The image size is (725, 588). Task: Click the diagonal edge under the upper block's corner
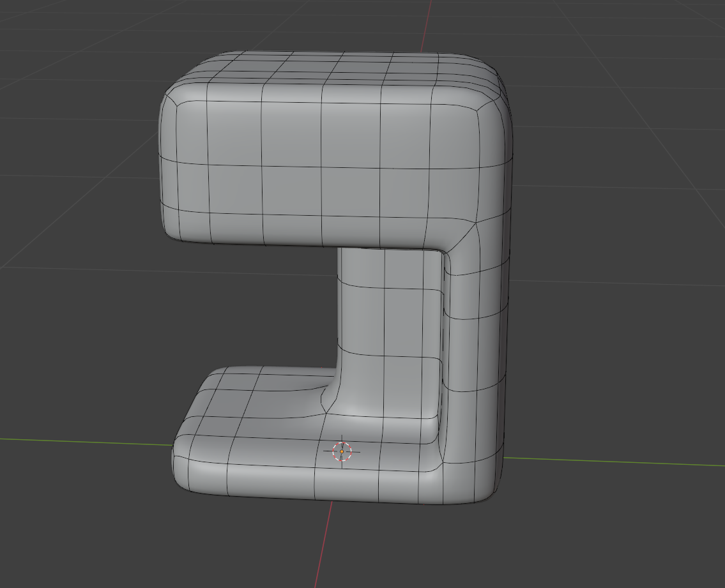point(461,238)
